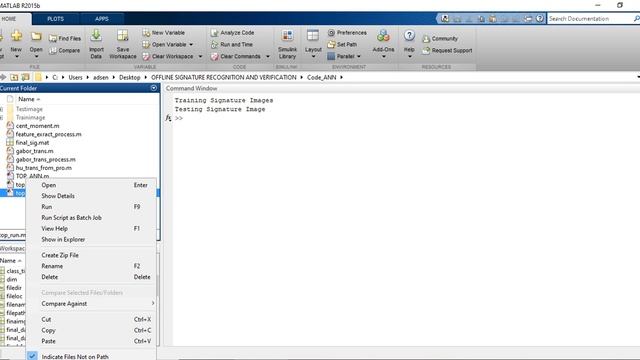Click the Community icon

pos(426,39)
